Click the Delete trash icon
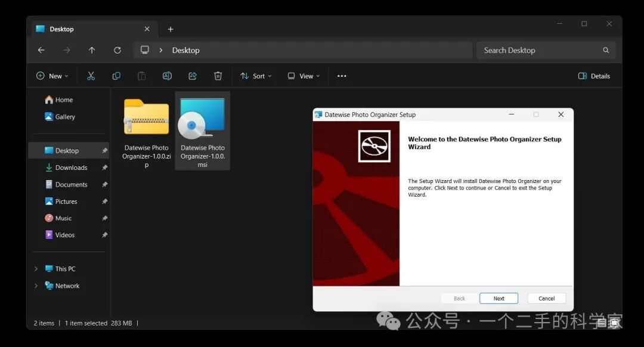 click(218, 76)
